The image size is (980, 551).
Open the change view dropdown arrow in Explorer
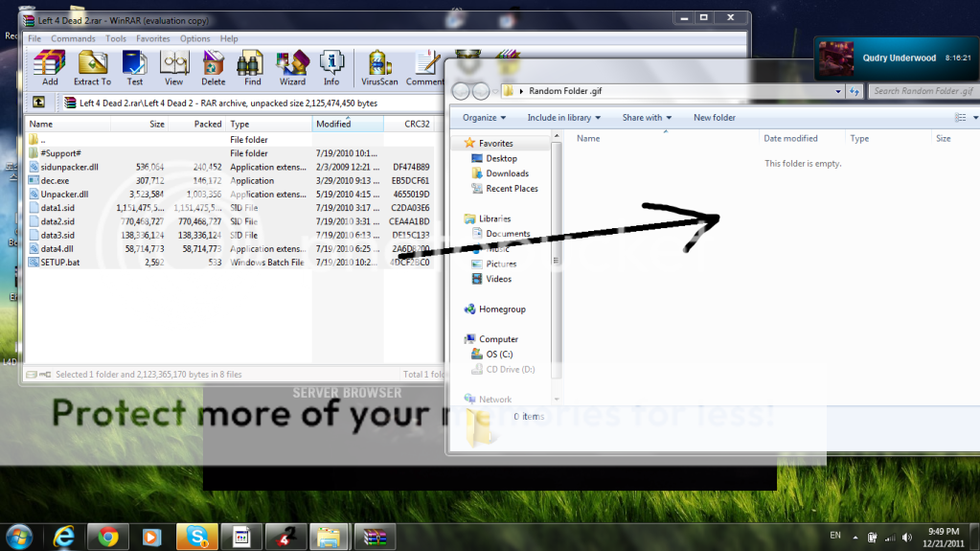tap(975, 118)
